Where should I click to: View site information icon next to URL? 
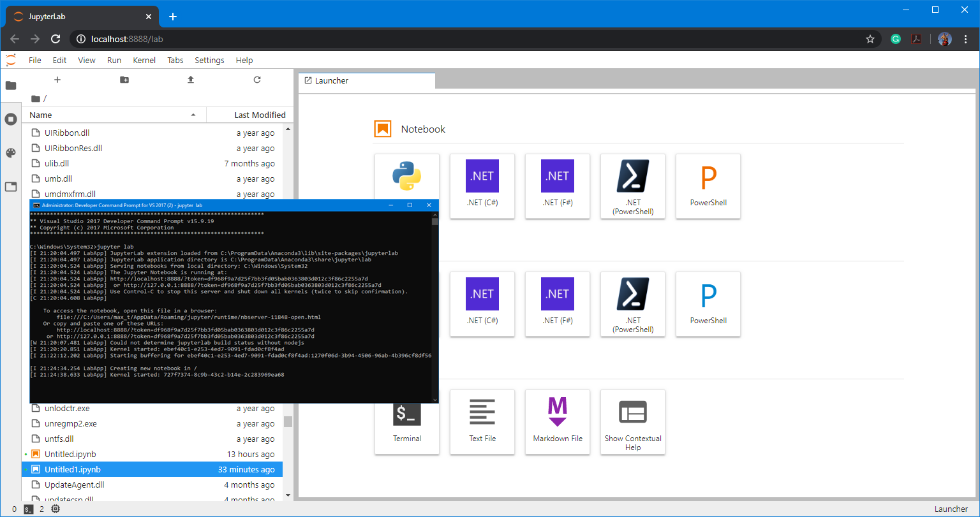point(81,39)
